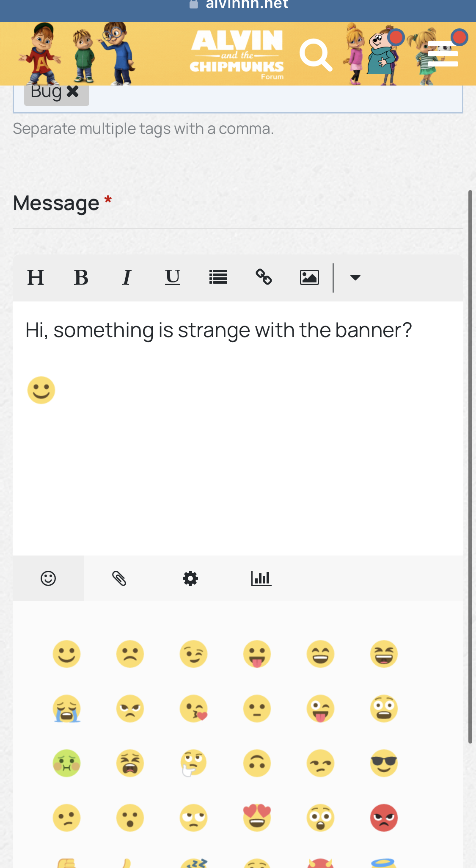
Task: Open the forum search
Action: (x=316, y=55)
